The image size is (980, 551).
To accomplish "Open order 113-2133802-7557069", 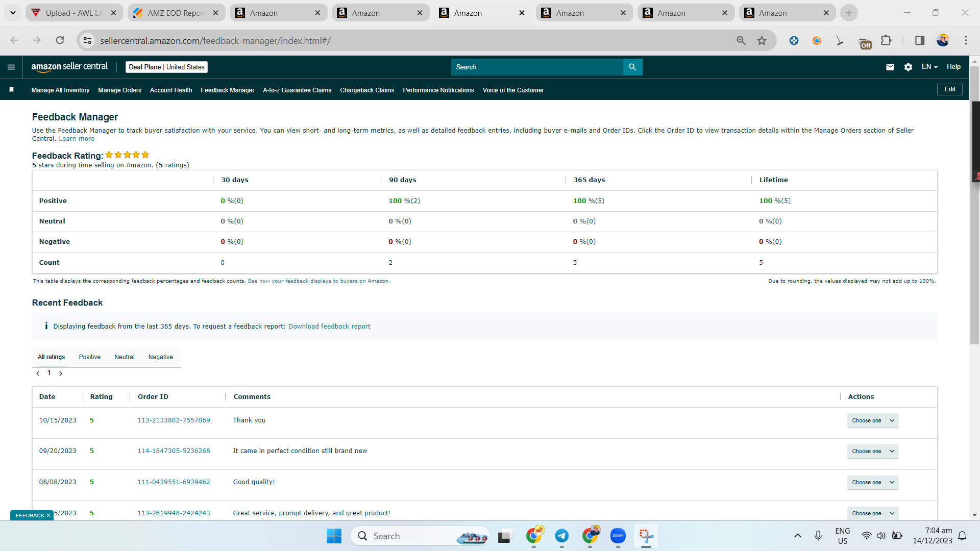I will tap(174, 420).
